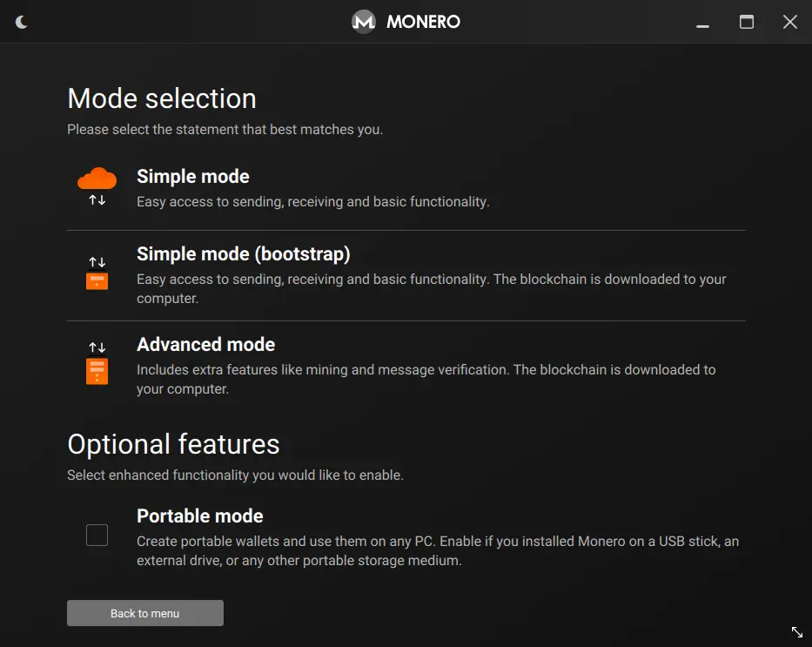
Task: Maximize the Monero window
Action: 747,23
